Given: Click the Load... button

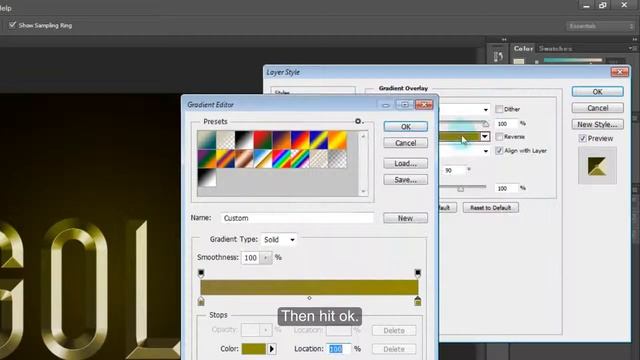Looking at the screenshot, I should [x=406, y=163].
